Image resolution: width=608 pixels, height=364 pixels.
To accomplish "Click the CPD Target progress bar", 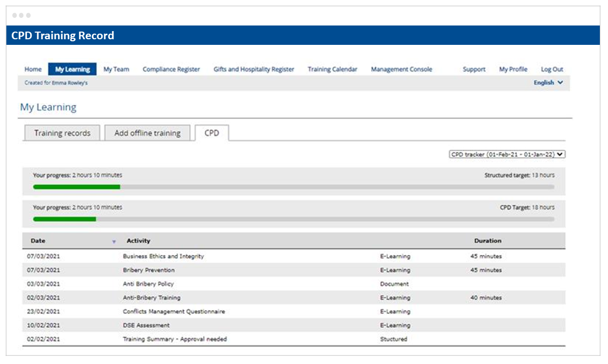I will coord(294,219).
